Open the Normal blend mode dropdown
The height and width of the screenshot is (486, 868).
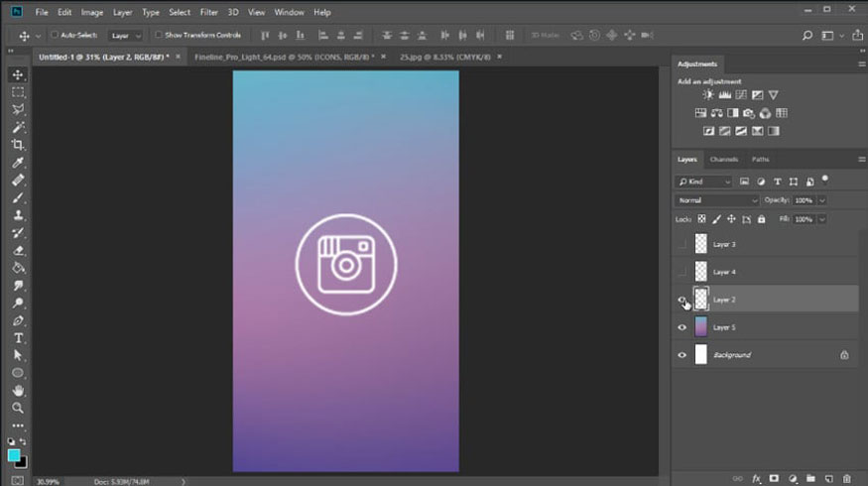click(x=717, y=200)
